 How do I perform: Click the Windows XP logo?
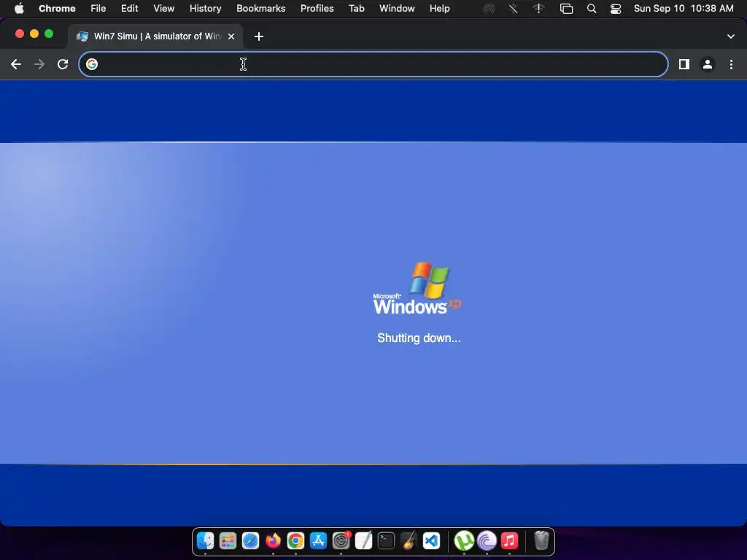[x=417, y=287]
